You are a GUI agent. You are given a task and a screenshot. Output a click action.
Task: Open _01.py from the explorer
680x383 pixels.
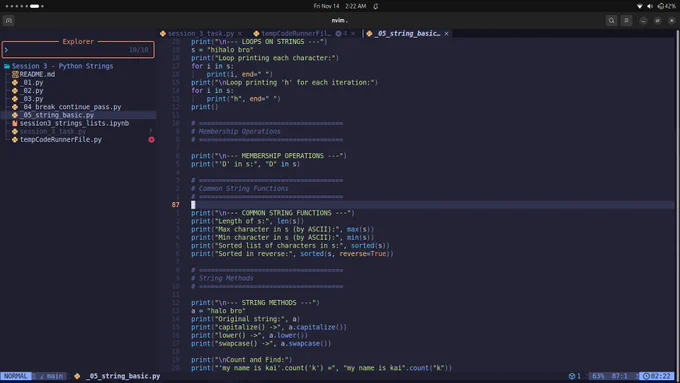[x=32, y=82]
